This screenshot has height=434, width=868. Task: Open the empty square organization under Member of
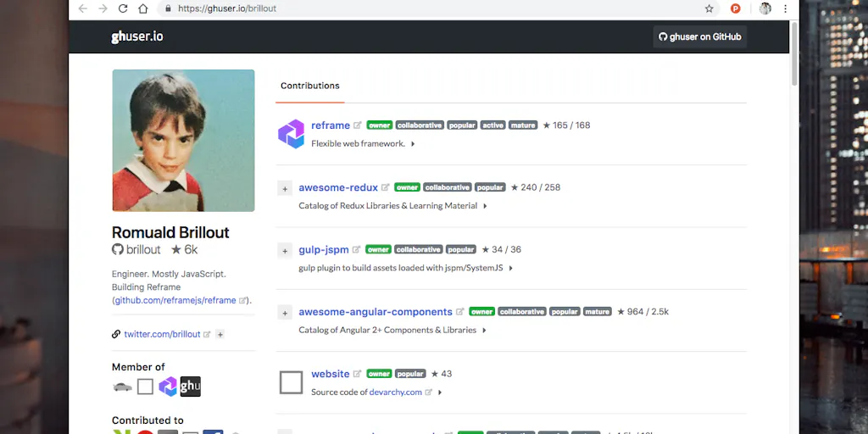tap(145, 387)
